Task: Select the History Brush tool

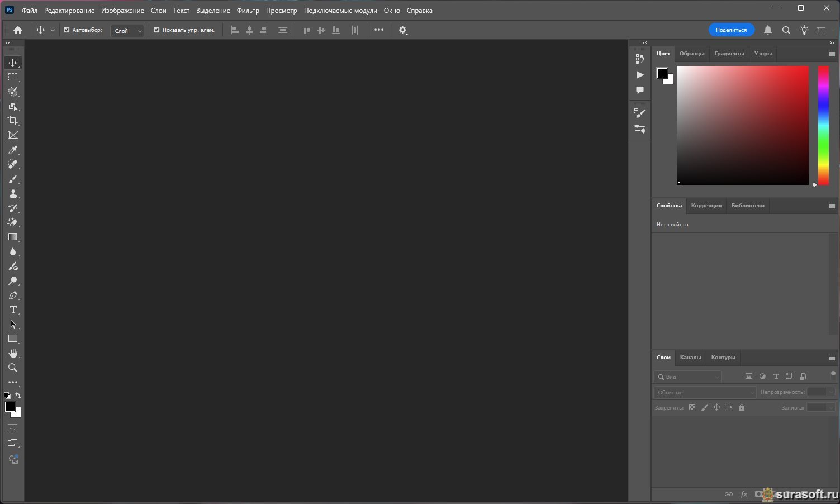Action: [x=13, y=208]
